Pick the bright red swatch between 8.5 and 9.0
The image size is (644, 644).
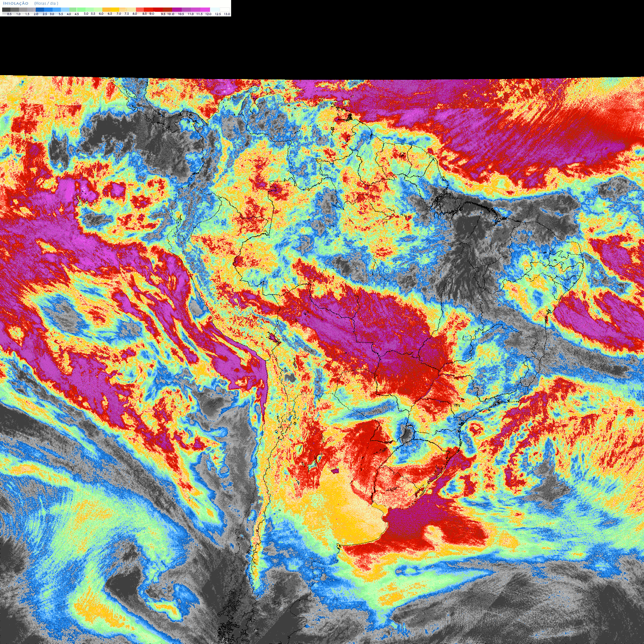[x=148, y=10]
